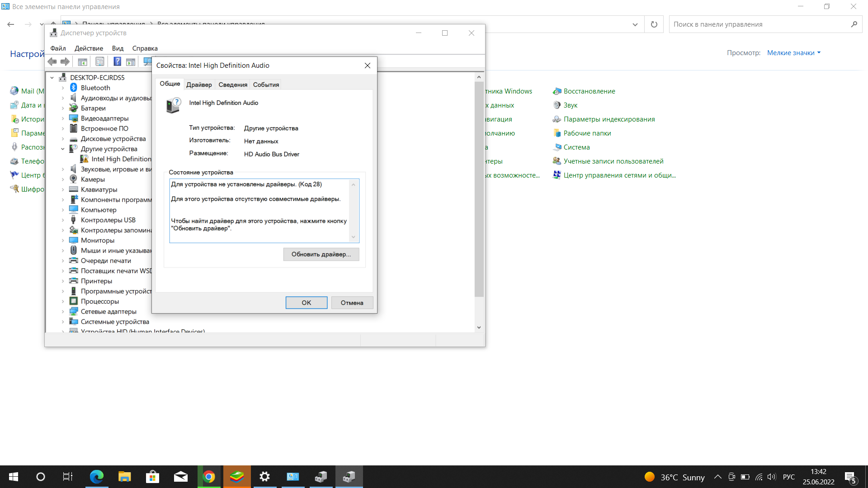The width and height of the screenshot is (868, 488).
Task: Launch BlueStacks from the taskbar
Action: (237, 477)
